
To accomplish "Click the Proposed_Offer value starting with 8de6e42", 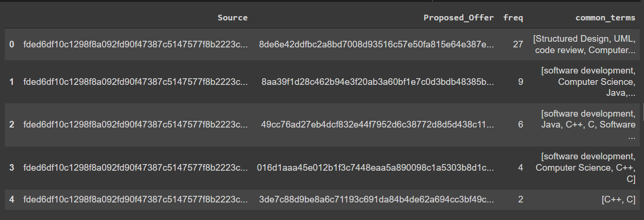I will 377,44.
